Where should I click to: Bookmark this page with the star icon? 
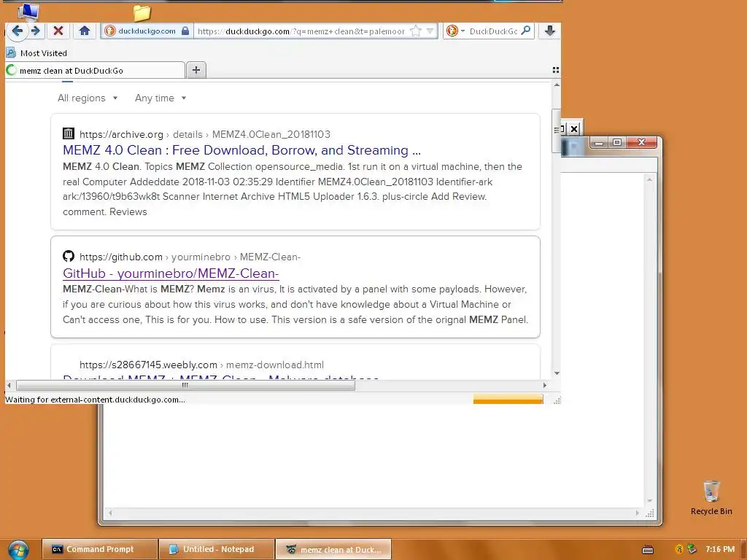pyautogui.click(x=416, y=31)
